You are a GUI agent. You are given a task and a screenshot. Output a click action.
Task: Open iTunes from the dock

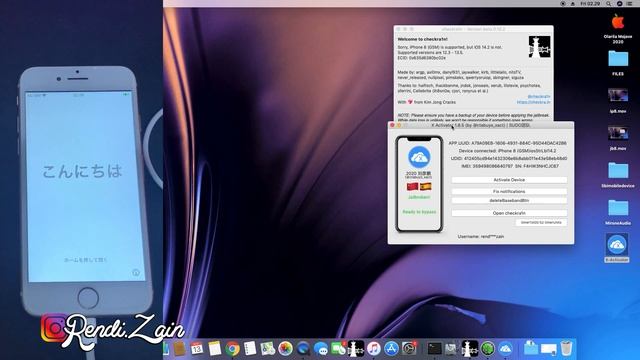click(373, 349)
